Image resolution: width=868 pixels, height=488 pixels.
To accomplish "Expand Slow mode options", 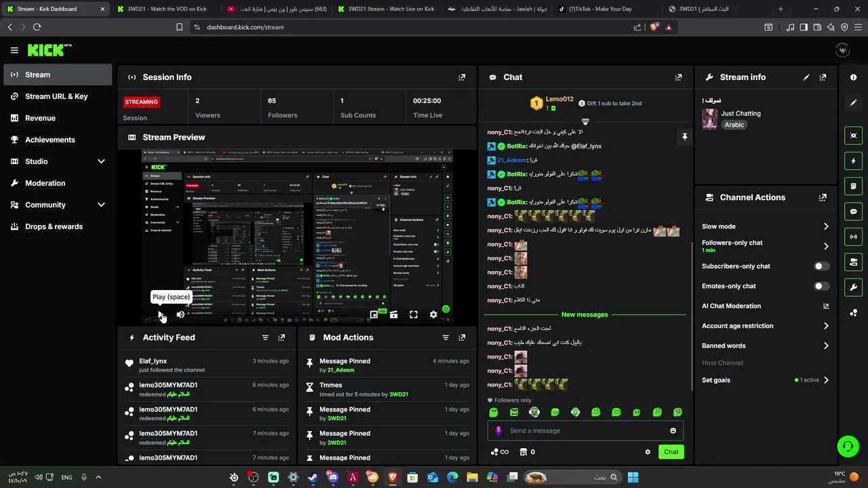I will pyautogui.click(x=826, y=226).
